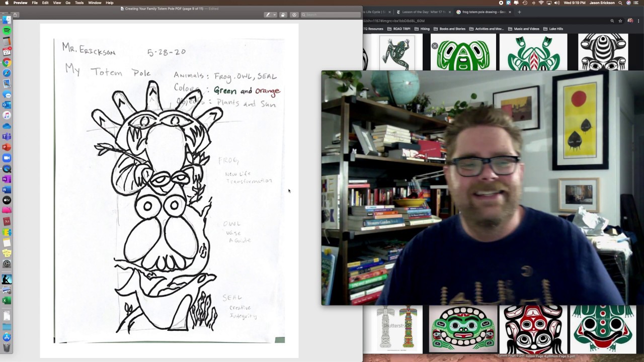Open the Go menu

pyautogui.click(x=68, y=3)
